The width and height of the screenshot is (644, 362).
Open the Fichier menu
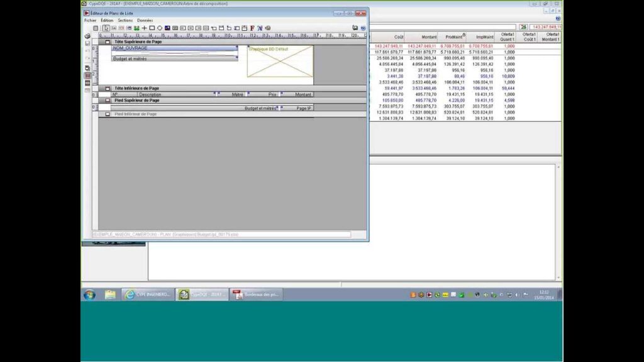tap(91, 20)
